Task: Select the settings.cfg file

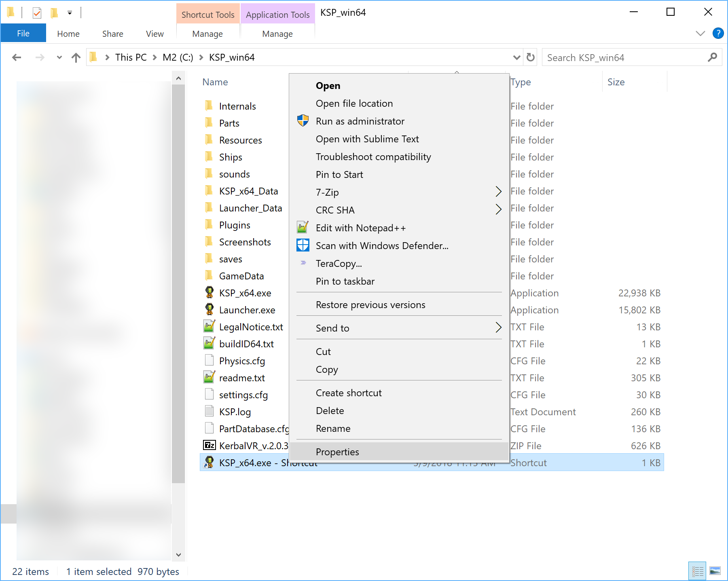Action: [243, 395]
